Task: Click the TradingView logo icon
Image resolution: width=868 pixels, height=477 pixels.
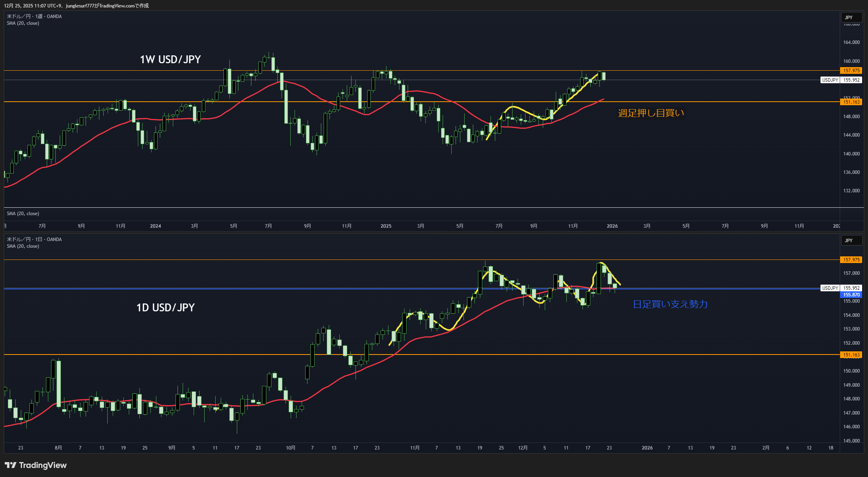Action: 11,465
